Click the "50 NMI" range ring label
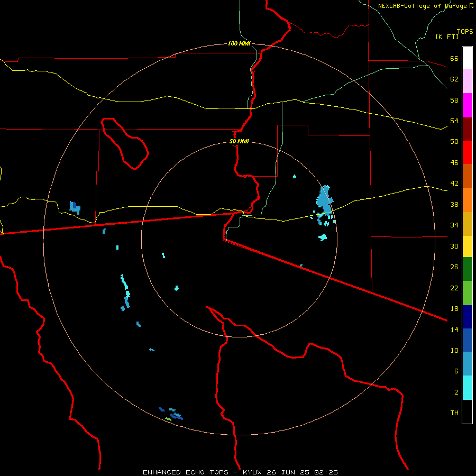Screen dimensions: 476x476 (x=239, y=141)
